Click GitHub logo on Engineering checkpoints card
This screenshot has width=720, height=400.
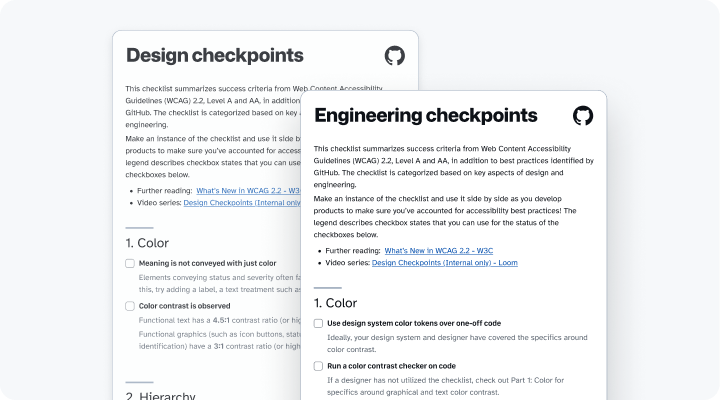click(582, 115)
